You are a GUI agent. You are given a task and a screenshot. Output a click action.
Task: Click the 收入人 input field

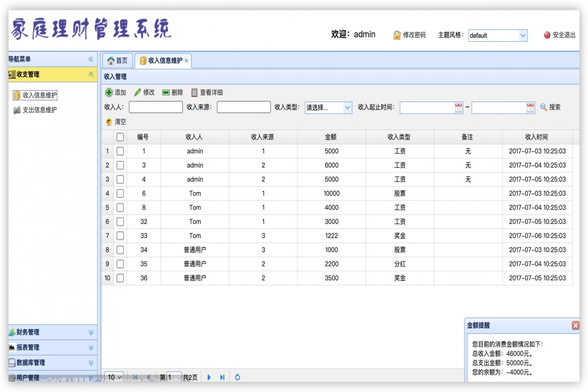pos(155,107)
